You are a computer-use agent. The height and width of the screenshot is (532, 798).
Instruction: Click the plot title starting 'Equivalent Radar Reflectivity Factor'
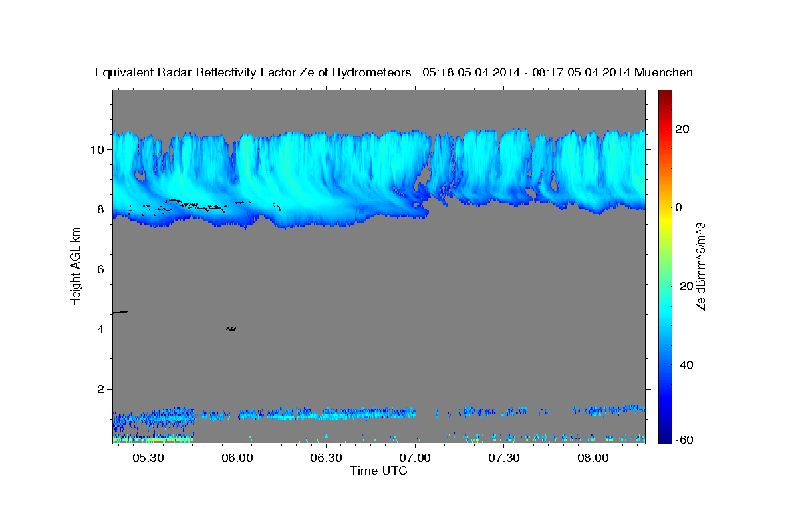coord(394,73)
